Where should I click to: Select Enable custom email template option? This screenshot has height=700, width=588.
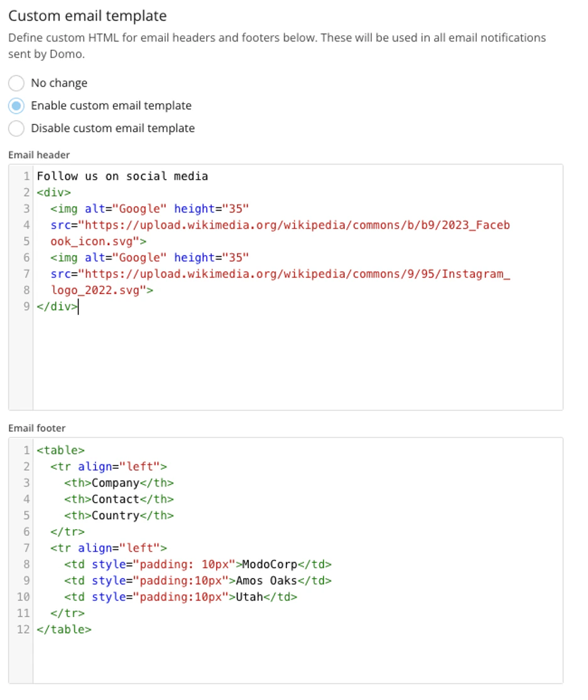(x=16, y=106)
